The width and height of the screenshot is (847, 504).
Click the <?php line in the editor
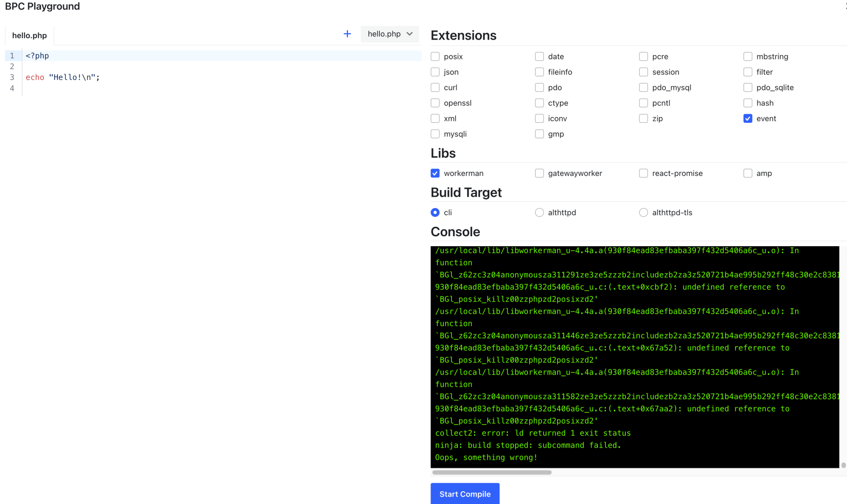pyautogui.click(x=37, y=56)
